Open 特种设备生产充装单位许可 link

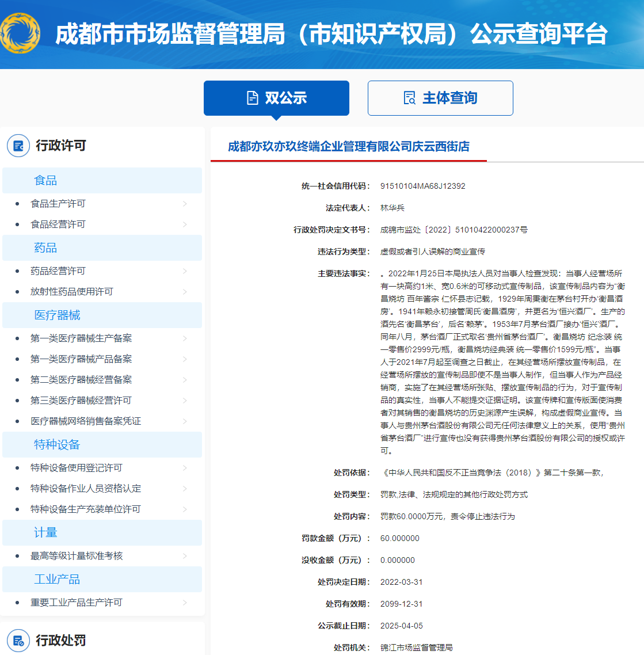86,509
